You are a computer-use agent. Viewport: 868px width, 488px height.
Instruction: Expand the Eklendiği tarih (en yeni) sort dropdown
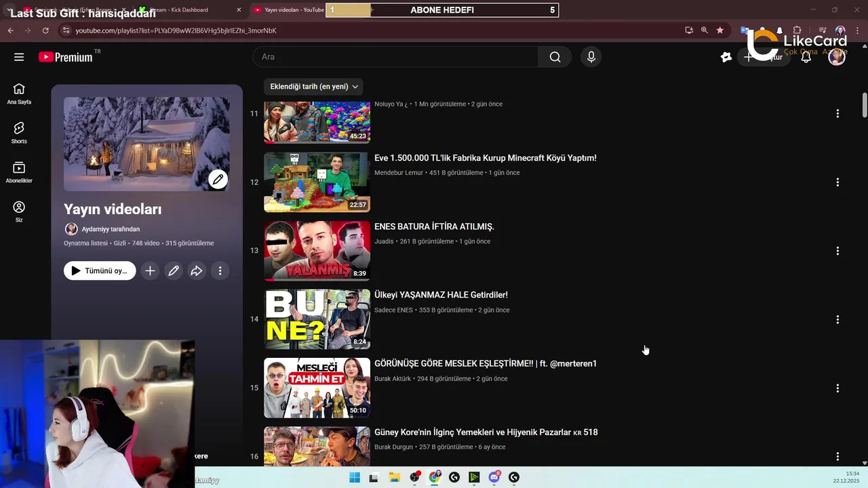click(x=313, y=87)
